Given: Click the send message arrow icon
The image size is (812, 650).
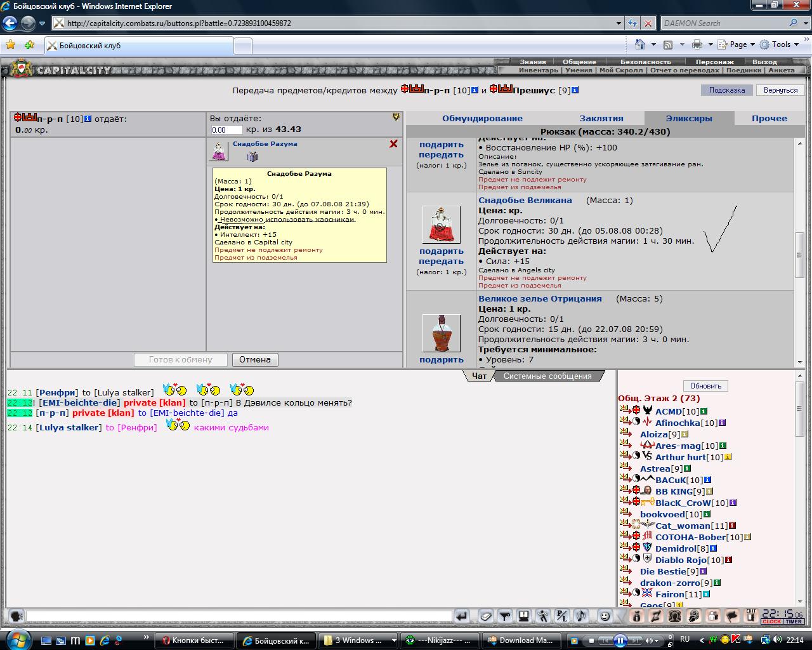Looking at the screenshot, I should 462,616.
